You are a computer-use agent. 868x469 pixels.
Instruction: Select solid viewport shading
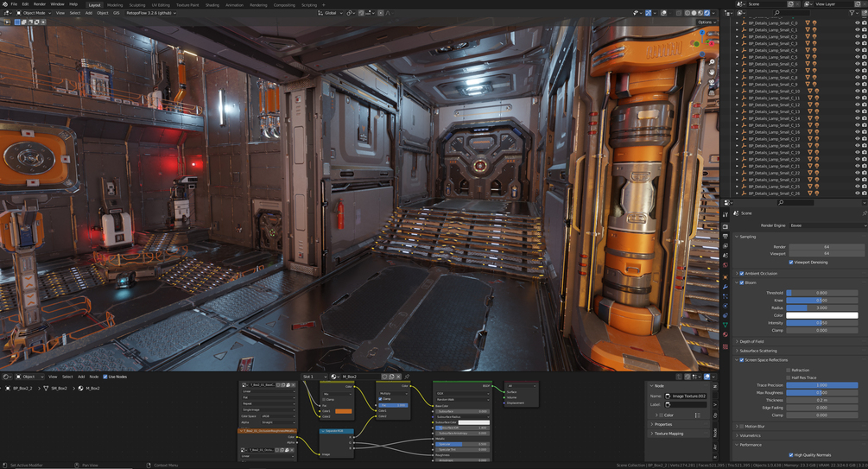tap(694, 13)
